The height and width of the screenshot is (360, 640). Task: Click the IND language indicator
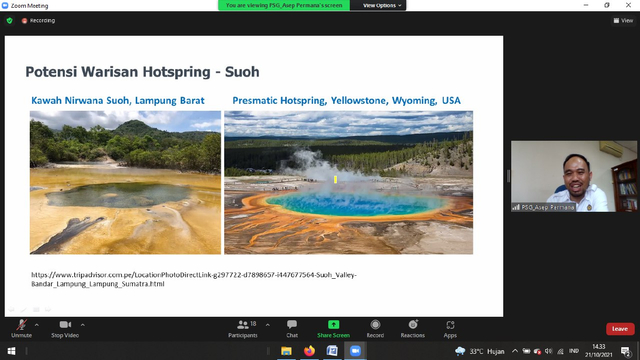pos(574,351)
